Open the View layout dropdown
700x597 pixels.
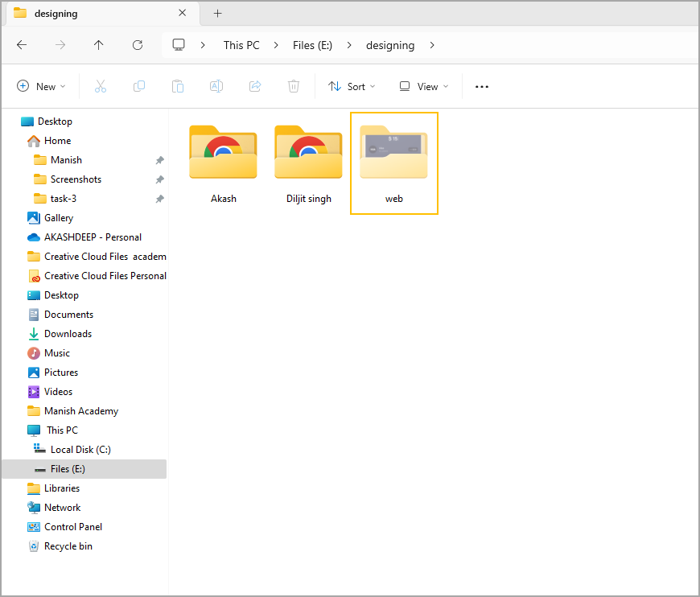pyautogui.click(x=424, y=86)
